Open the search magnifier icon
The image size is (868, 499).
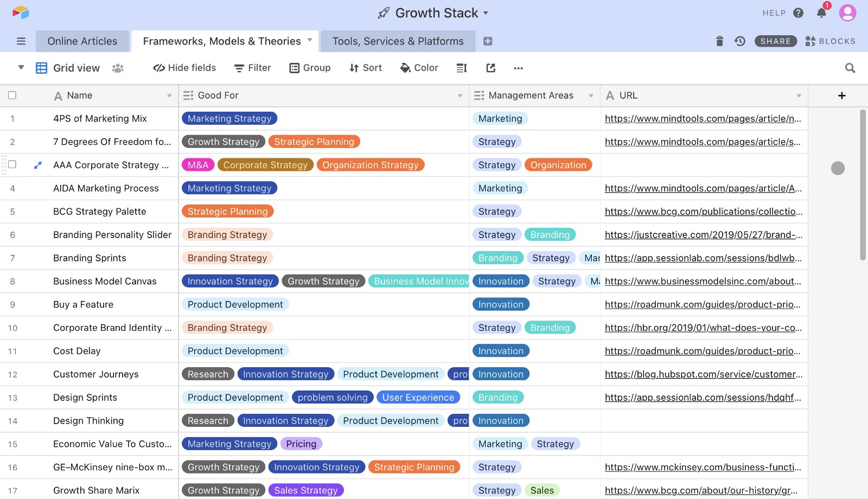point(850,68)
